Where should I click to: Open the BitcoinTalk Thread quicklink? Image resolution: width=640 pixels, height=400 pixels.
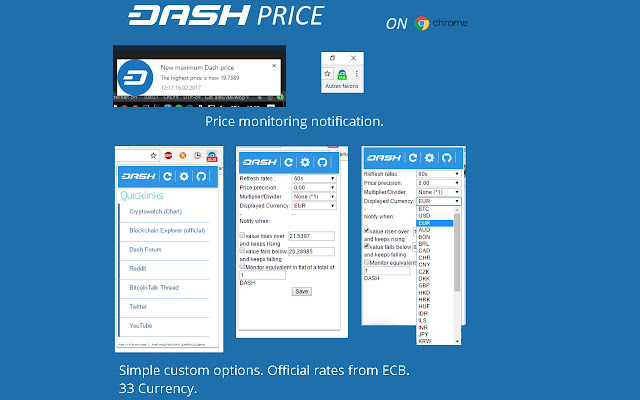click(154, 287)
